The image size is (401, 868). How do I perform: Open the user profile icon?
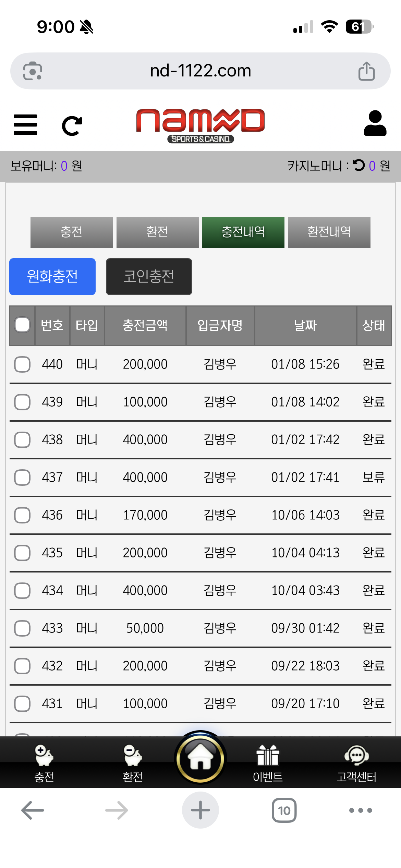[375, 123]
